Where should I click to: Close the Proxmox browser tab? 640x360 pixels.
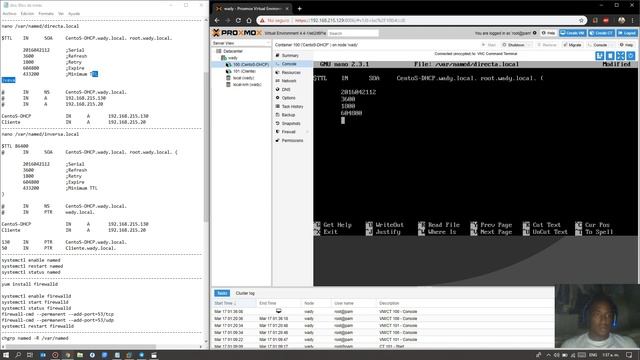(x=287, y=8)
